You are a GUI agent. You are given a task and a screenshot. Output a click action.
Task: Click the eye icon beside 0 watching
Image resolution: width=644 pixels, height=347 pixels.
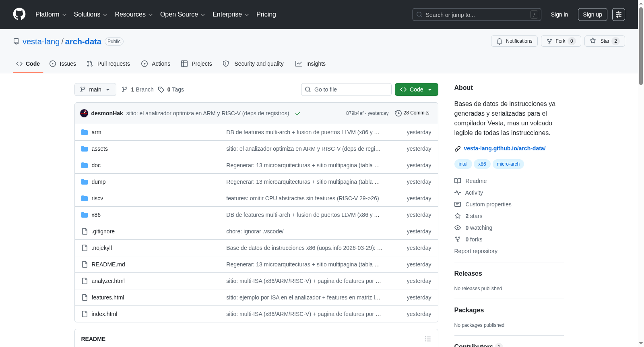pos(458,228)
